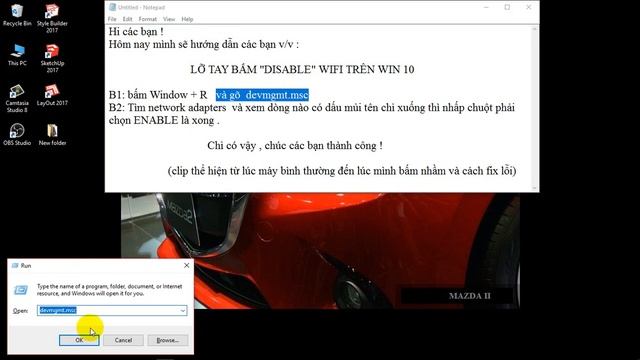Expand the Open combo box dropdown arrow
640x360 pixels.
(x=183, y=311)
